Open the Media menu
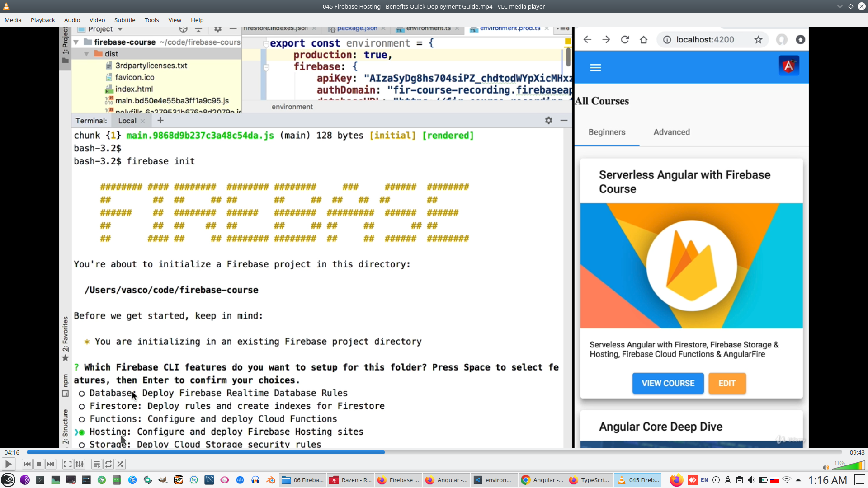868x488 pixels. pyautogui.click(x=13, y=20)
